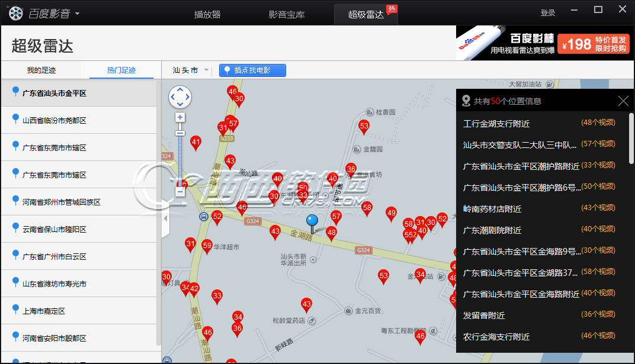Open the 汕头市 city dropdown
The image size is (635, 364).
[191, 70]
